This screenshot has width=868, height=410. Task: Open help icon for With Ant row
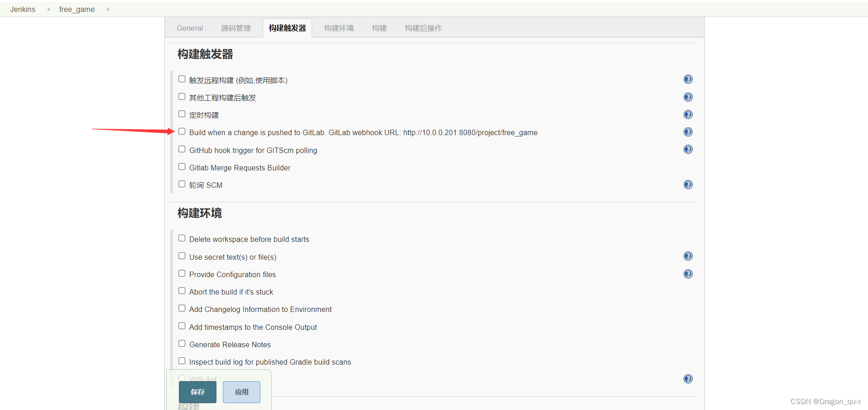(x=688, y=379)
